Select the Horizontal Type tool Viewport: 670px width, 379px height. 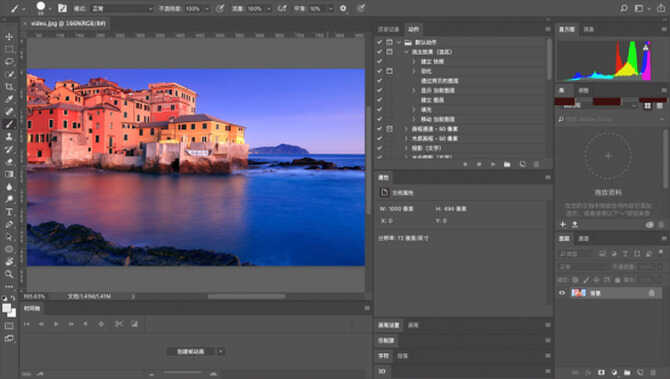click(x=9, y=212)
